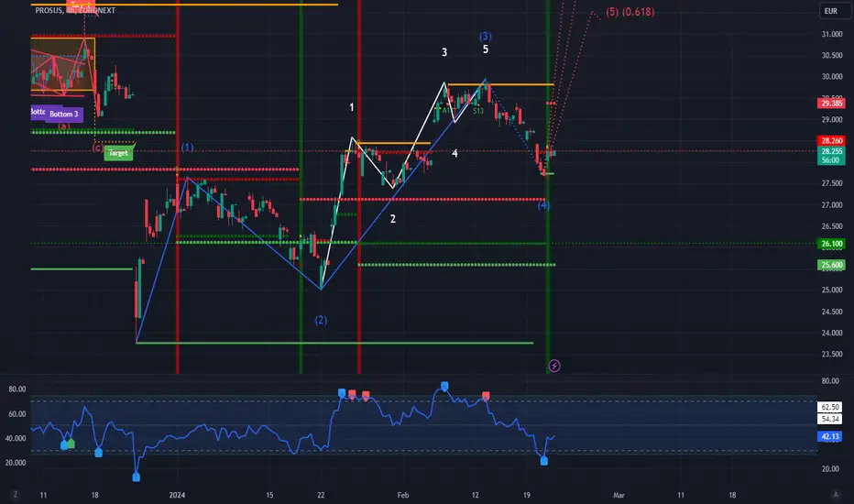Toggle auto scale with the A icon
The image size is (854, 504).
tap(836, 495)
